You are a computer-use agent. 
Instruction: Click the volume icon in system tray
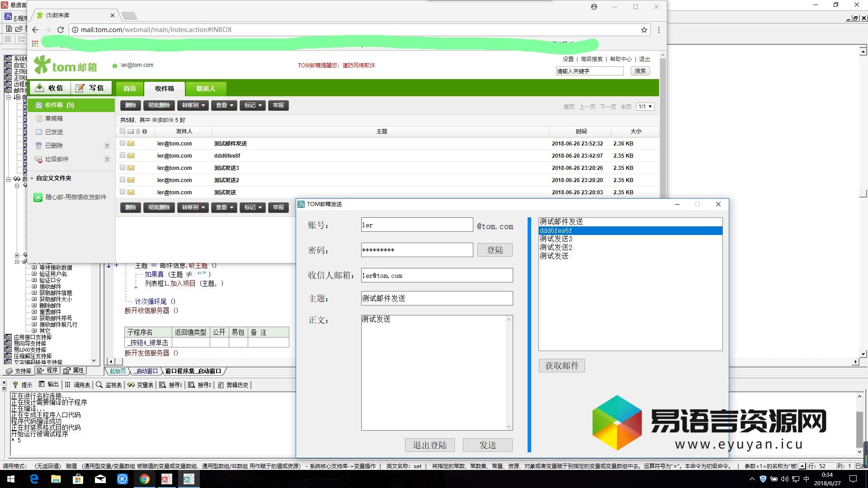(785, 479)
